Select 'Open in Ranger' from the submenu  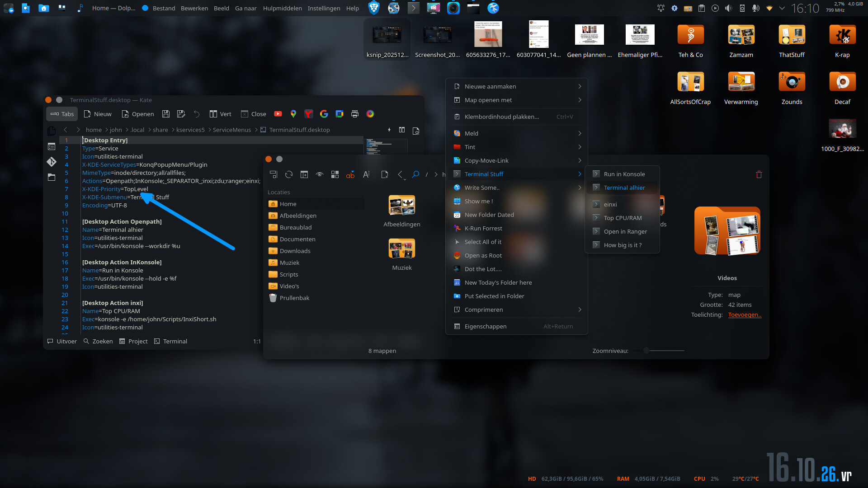pyautogui.click(x=625, y=231)
